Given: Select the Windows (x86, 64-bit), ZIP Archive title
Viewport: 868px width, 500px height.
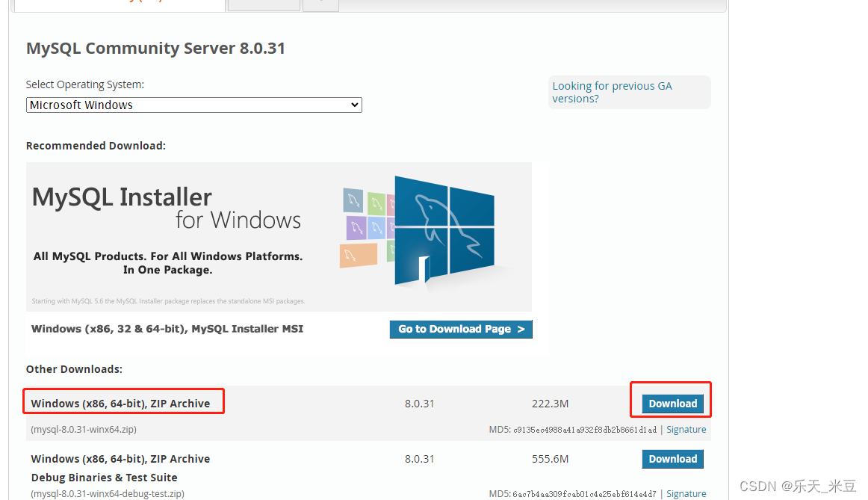Looking at the screenshot, I should [121, 404].
